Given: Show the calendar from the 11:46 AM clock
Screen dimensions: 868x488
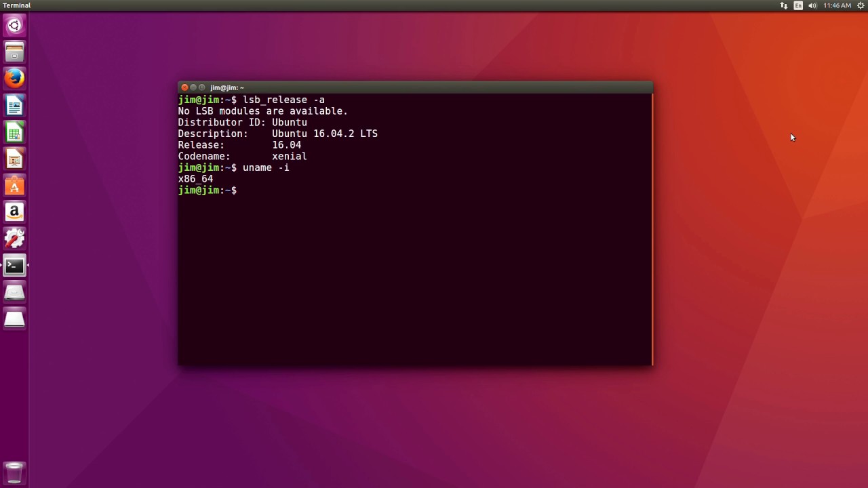Looking at the screenshot, I should [837, 5].
